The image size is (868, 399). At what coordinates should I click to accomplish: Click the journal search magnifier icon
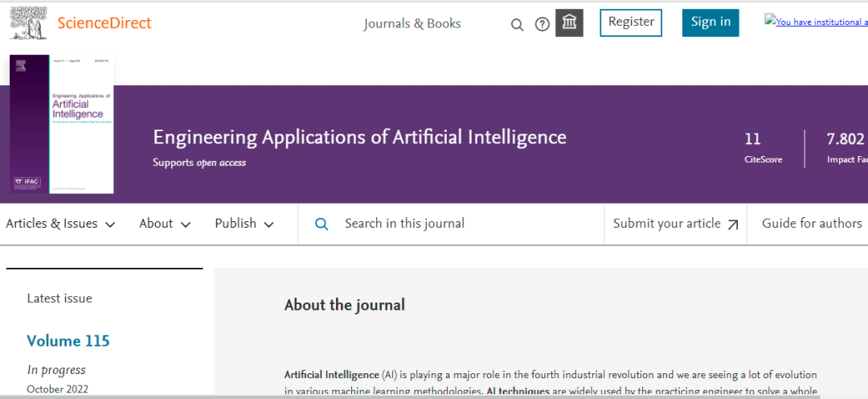pyautogui.click(x=321, y=224)
